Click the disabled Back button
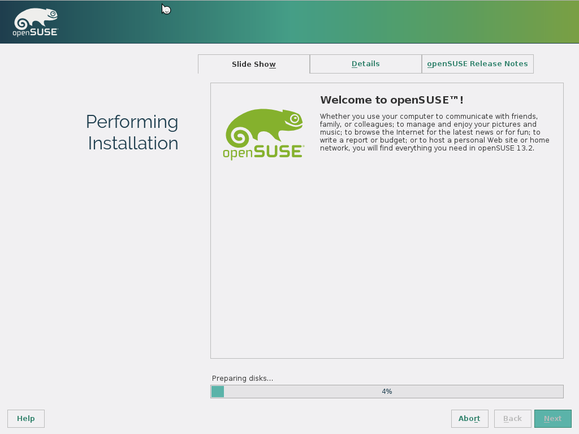This screenshot has height=434, width=579. point(513,418)
